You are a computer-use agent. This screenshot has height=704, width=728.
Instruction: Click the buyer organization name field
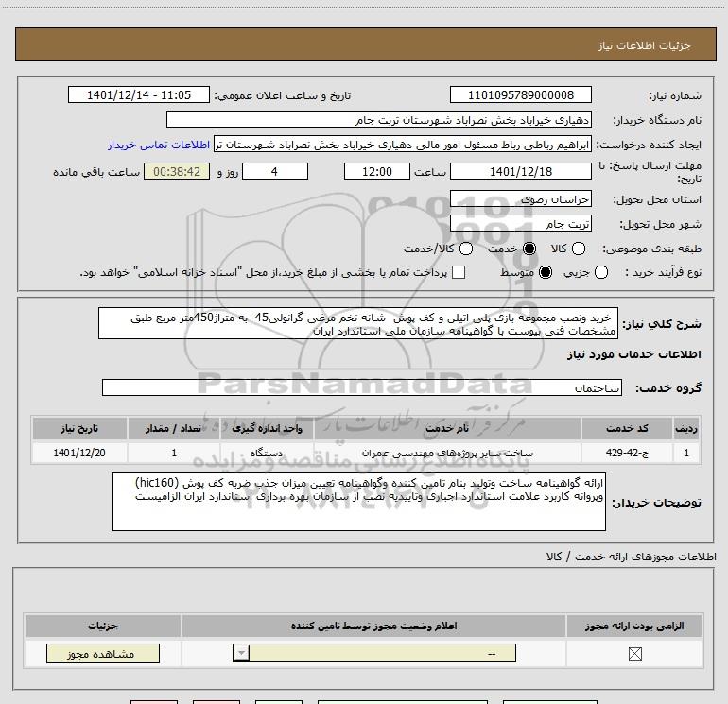click(x=379, y=119)
